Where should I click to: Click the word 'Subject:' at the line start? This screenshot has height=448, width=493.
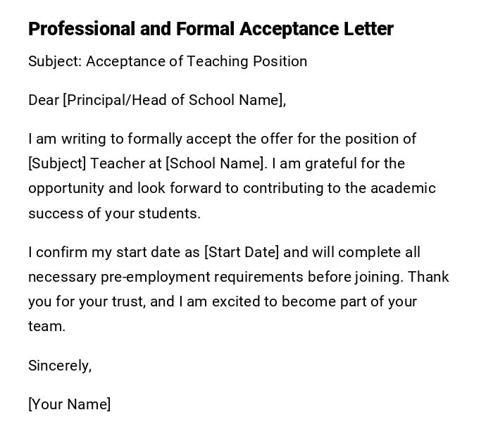tap(55, 61)
